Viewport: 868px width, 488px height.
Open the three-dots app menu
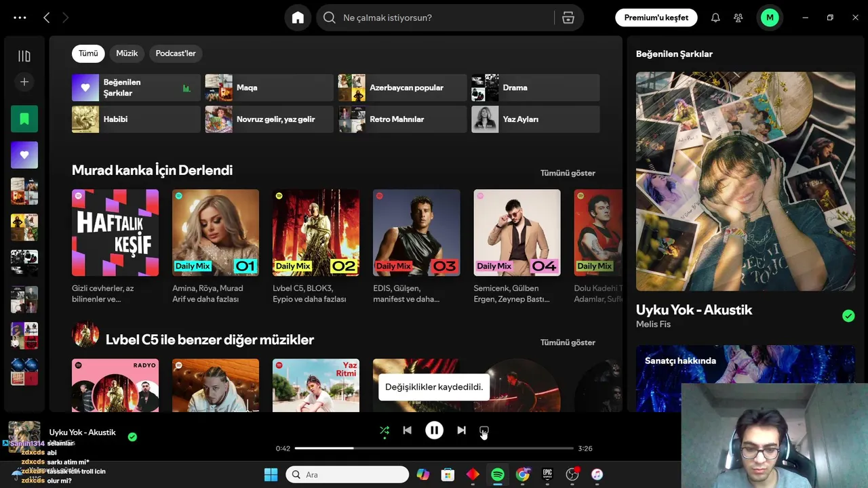(x=20, y=18)
